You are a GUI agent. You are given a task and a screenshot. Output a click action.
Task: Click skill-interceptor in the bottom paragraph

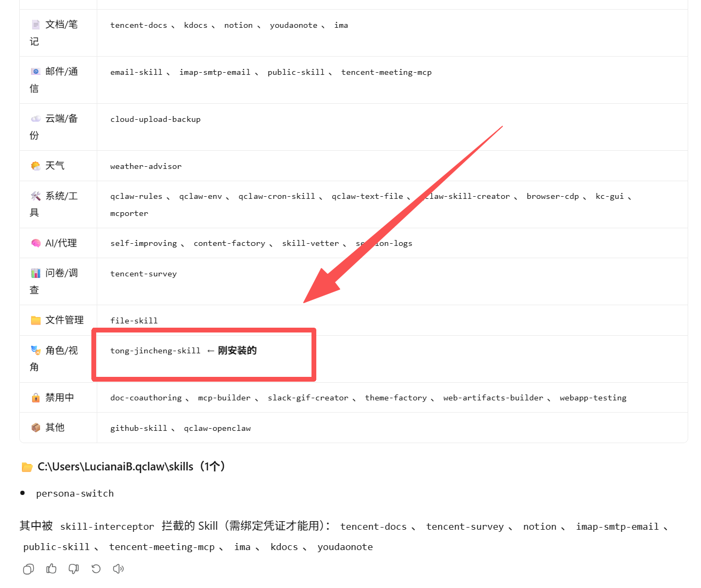click(107, 527)
